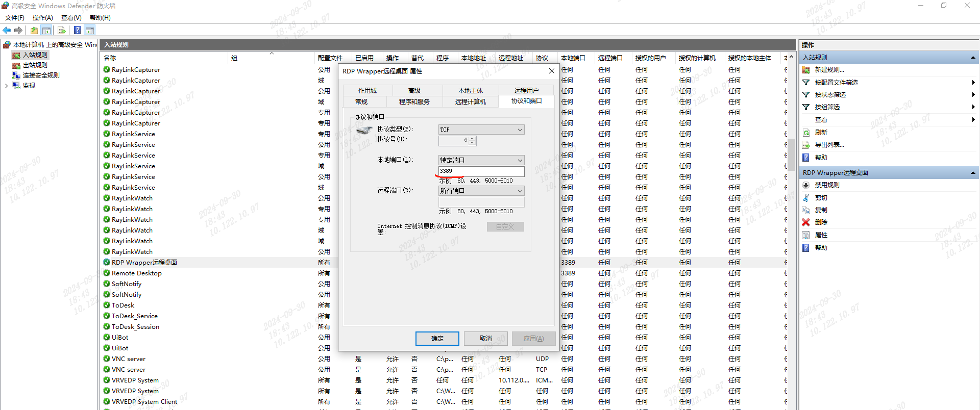Click the export list toolbar icon
The image size is (980, 410).
[62, 31]
